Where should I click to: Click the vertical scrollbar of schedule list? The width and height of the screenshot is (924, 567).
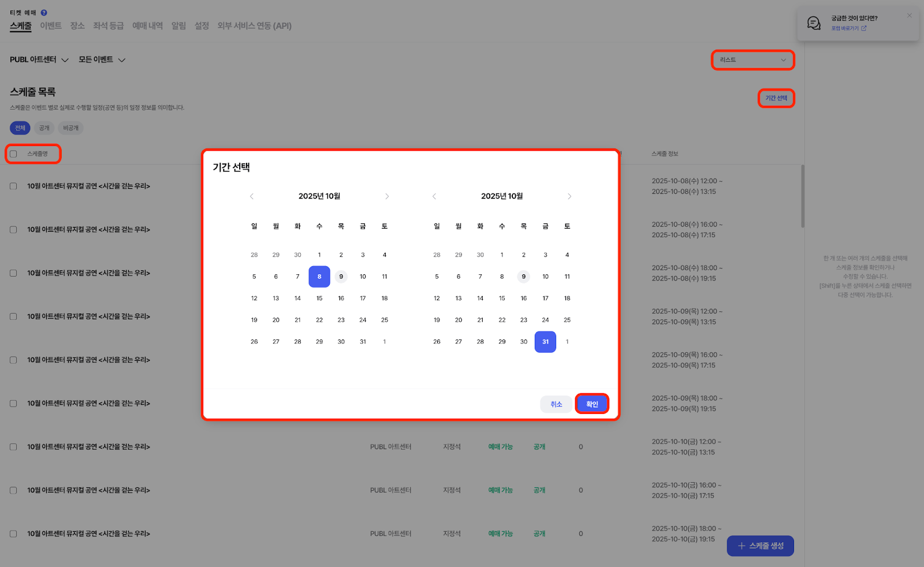coord(803,196)
